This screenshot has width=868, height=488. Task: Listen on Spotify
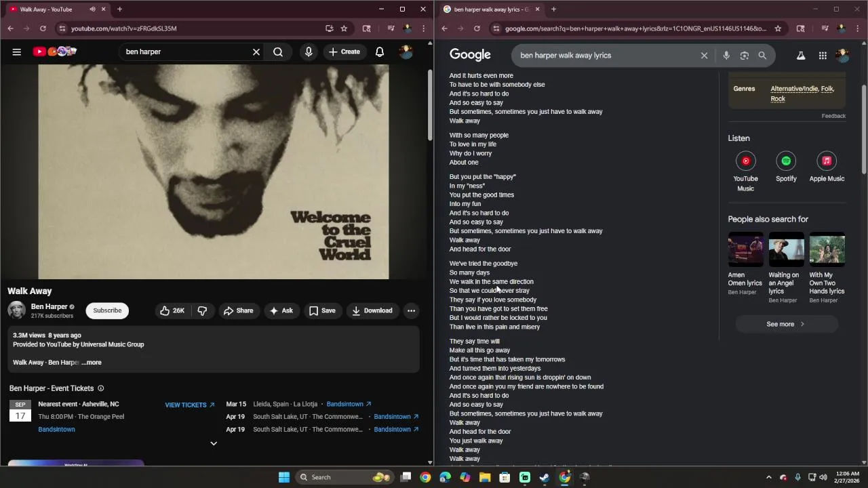(786, 167)
